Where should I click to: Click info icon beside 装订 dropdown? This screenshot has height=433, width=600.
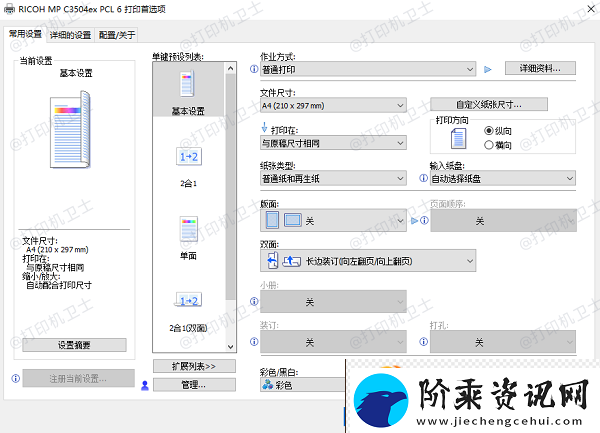pos(254,342)
